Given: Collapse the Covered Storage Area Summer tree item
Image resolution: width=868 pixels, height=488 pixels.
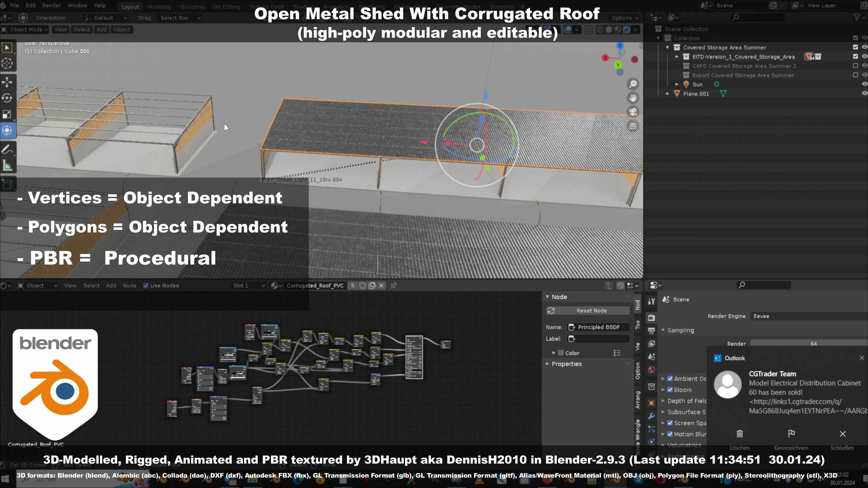Looking at the screenshot, I should pyautogui.click(x=668, y=47).
